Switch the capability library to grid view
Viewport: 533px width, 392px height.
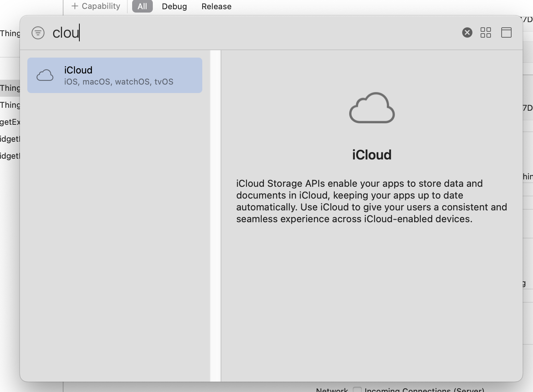(486, 32)
